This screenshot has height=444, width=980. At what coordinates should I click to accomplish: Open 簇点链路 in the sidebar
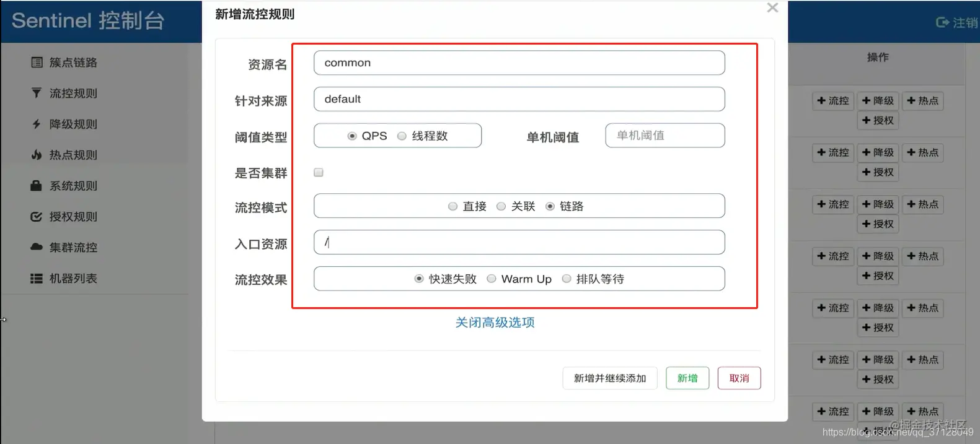[x=73, y=63]
